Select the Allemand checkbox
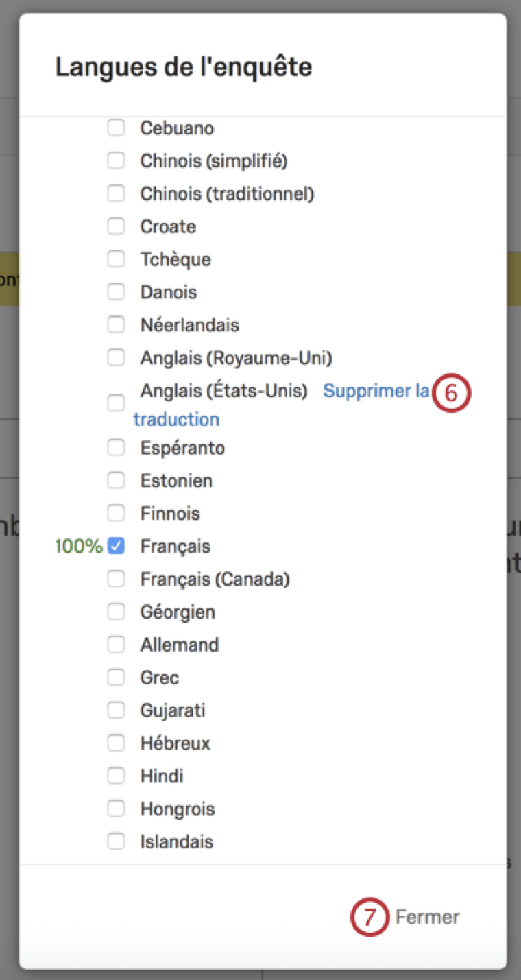521x980 pixels. tap(116, 645)
